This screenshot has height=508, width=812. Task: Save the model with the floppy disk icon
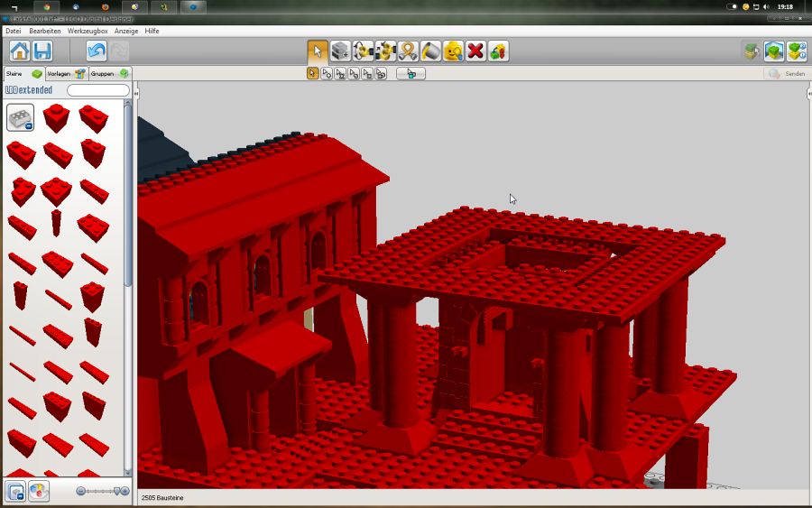pos(42,51)
